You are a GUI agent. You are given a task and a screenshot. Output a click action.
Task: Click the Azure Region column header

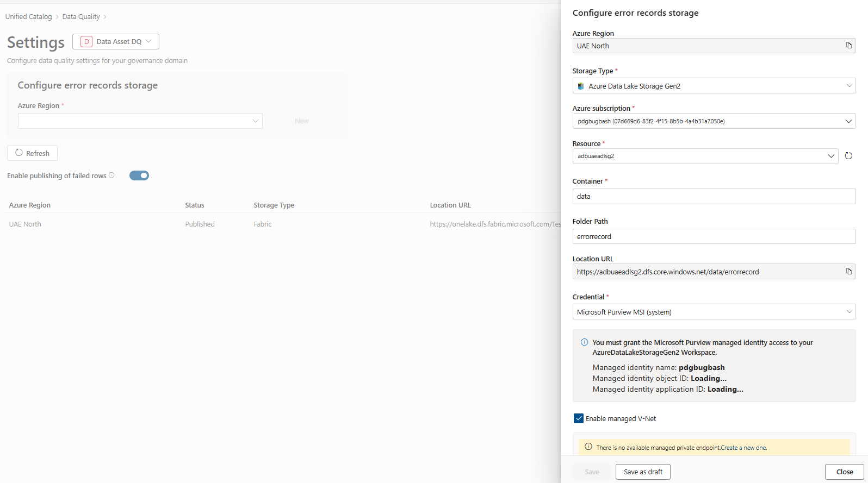tap(30, 205)
